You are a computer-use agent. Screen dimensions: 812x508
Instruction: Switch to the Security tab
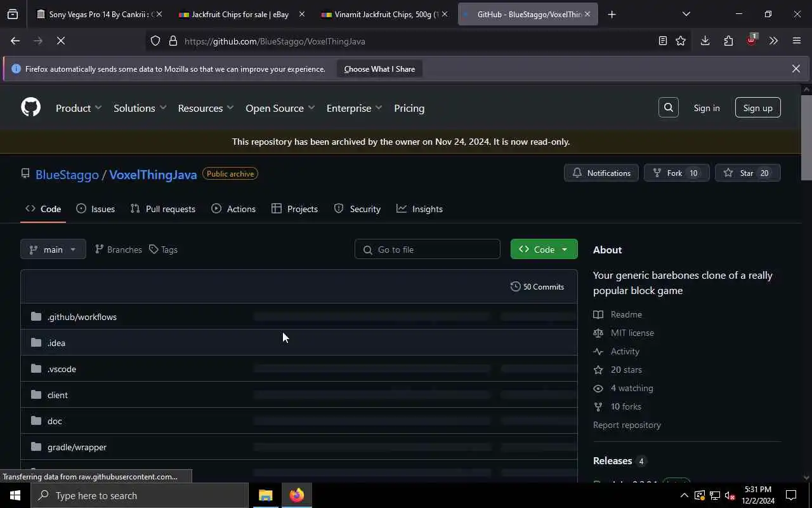point(357,209)
